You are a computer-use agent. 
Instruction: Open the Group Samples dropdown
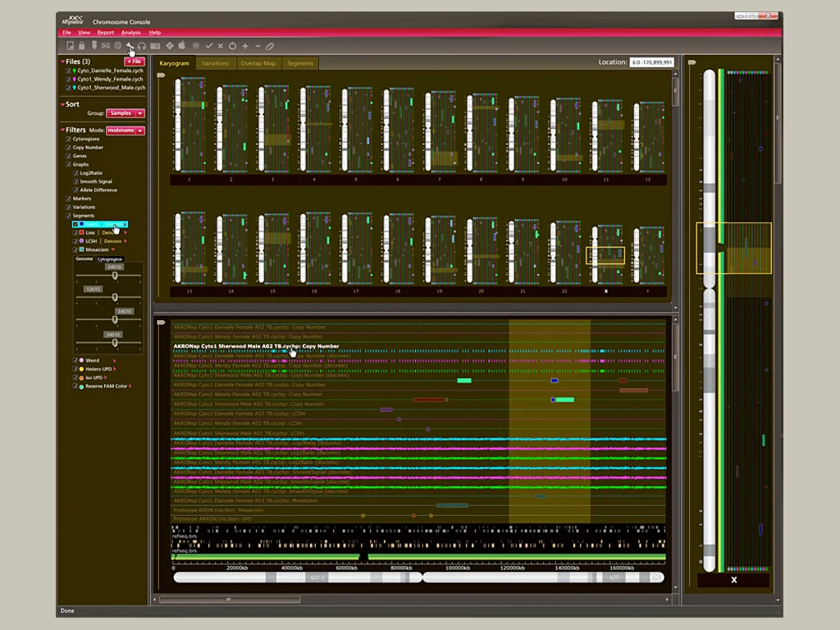pos(126,113)
